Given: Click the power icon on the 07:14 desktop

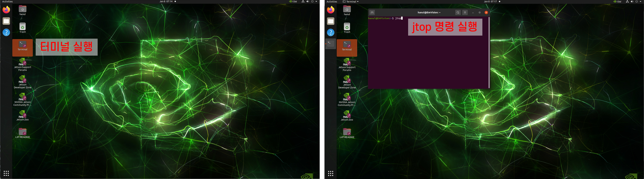Looking at the screenshot, I should (x=312, y=2).
